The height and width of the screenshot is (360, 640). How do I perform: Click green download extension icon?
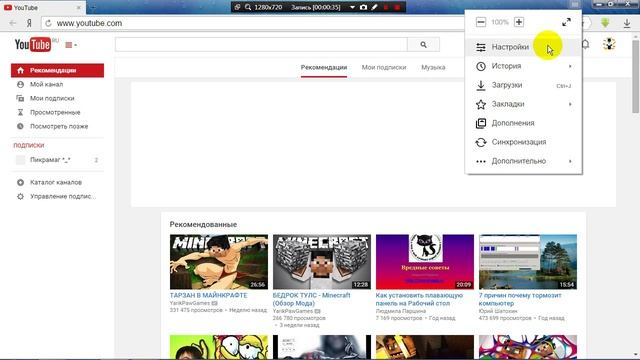click(605, 23)
